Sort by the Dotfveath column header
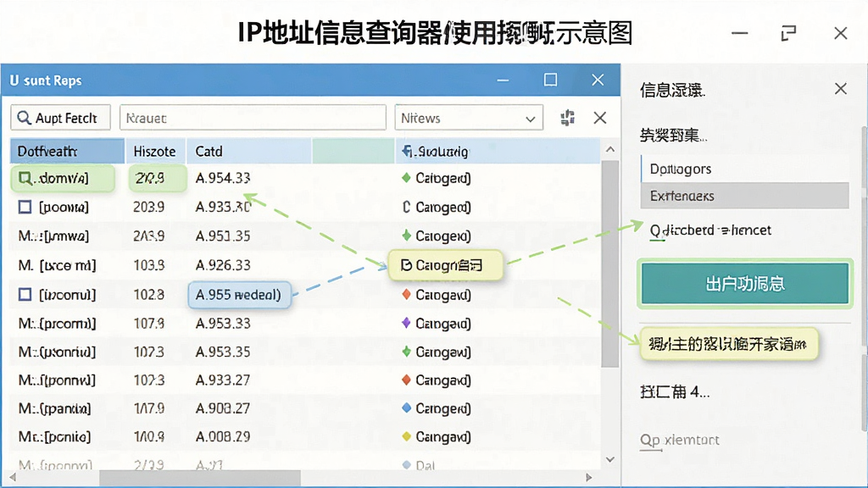 tap(67, 151)
